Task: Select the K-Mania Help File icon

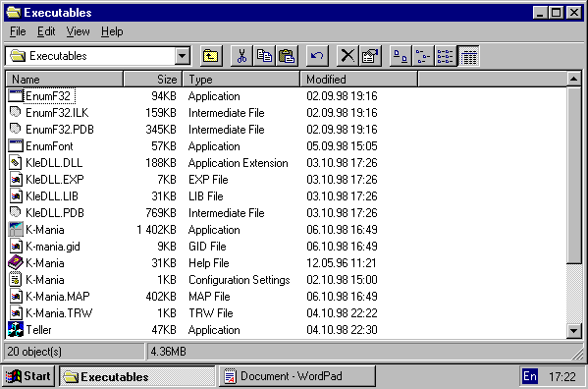Action: [16, 262]
